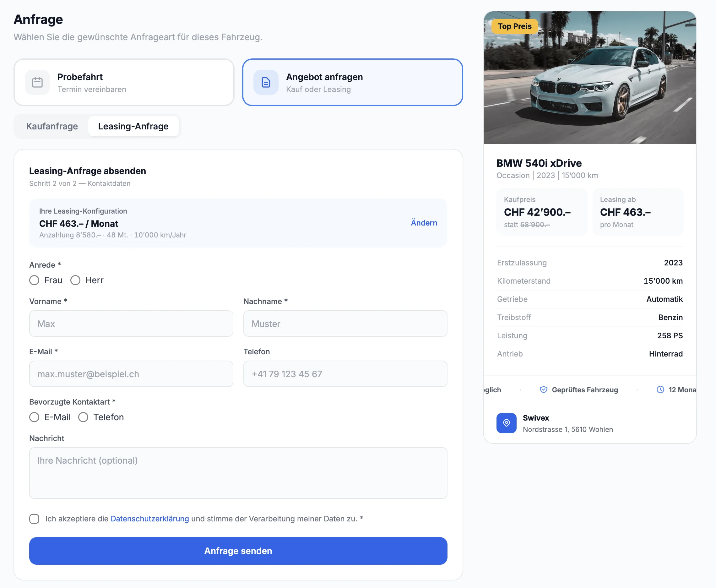Viewport: 716px width, 588px height.
Task: Select the Leasing-Anfrage tab
Action: click(x=133, y=126)
